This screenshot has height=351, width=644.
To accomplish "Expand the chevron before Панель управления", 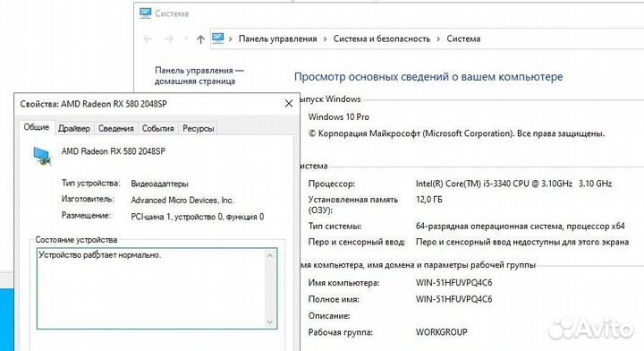I will point(231,39).
